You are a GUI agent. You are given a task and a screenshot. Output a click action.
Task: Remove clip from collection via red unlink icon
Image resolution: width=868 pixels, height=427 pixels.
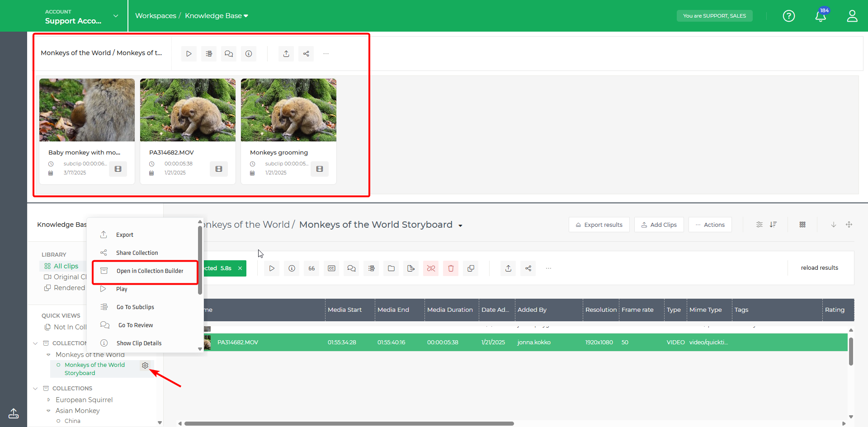pos(430,268)
